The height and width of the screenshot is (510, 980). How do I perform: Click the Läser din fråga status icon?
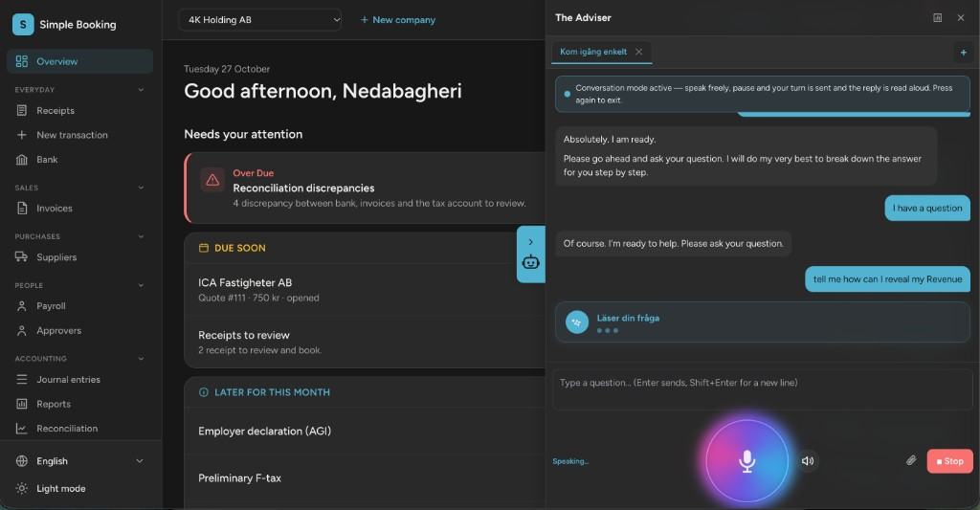[577, 322]
